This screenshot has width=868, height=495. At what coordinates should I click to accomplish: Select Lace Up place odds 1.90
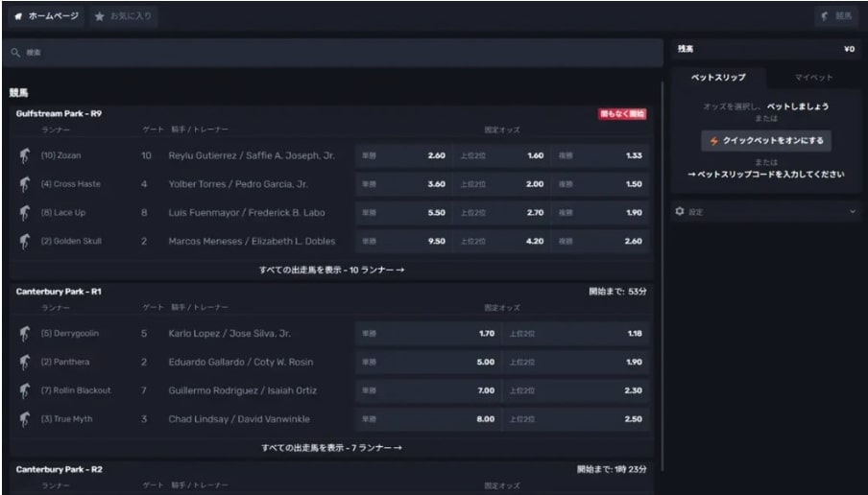[600, 213]
